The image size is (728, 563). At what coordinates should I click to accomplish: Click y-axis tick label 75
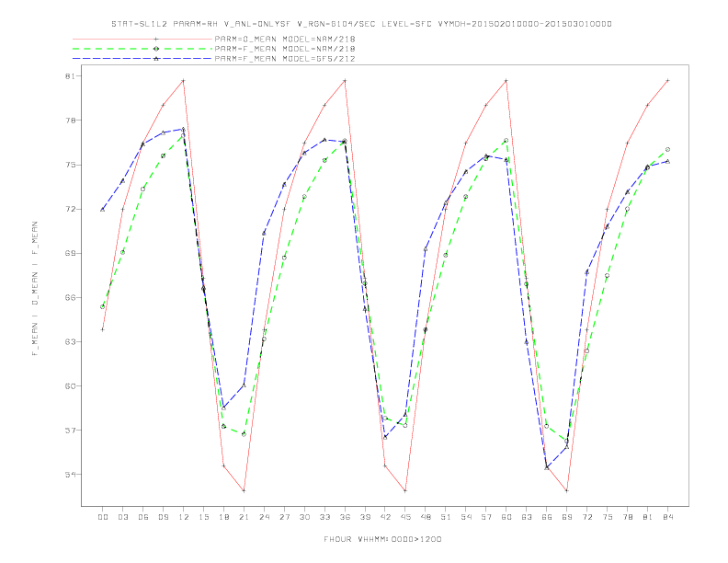click(70, 165)
